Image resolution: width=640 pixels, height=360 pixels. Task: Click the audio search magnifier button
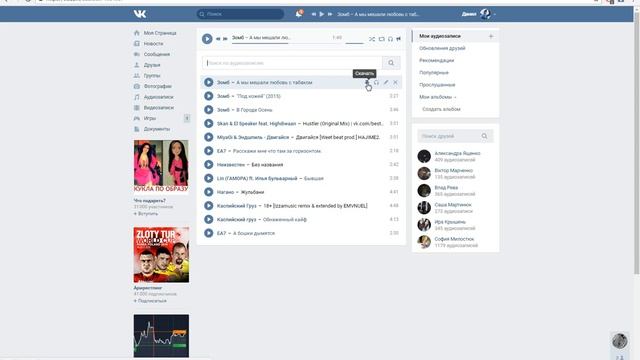[391, 63]
